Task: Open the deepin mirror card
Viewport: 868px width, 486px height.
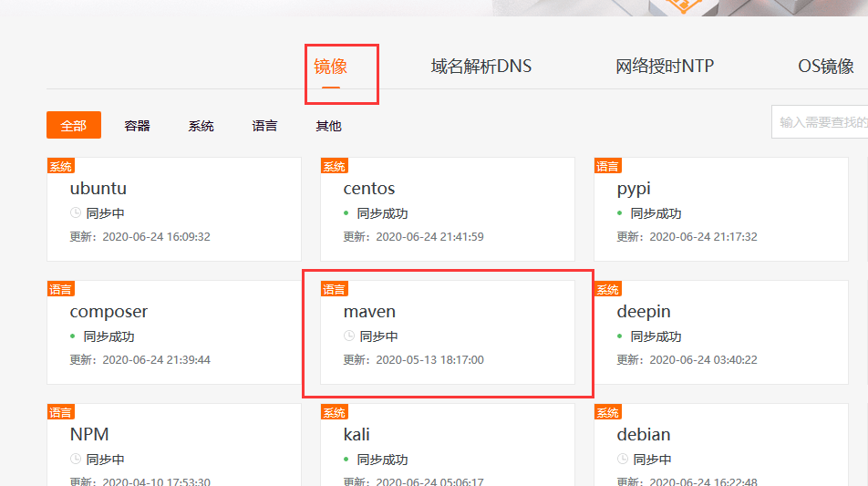Action: click(x=720, y=332)
